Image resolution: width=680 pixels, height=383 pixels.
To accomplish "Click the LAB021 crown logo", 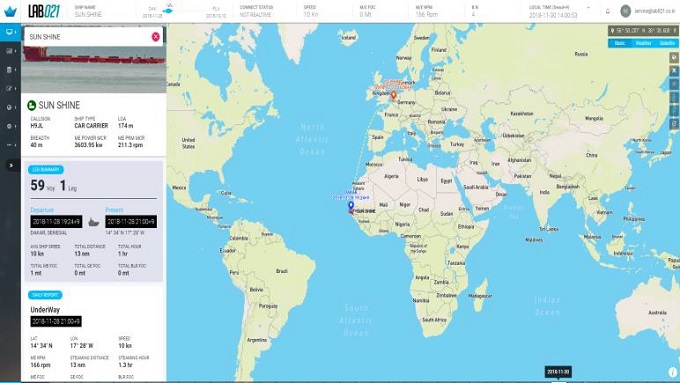I will (10, 11).
